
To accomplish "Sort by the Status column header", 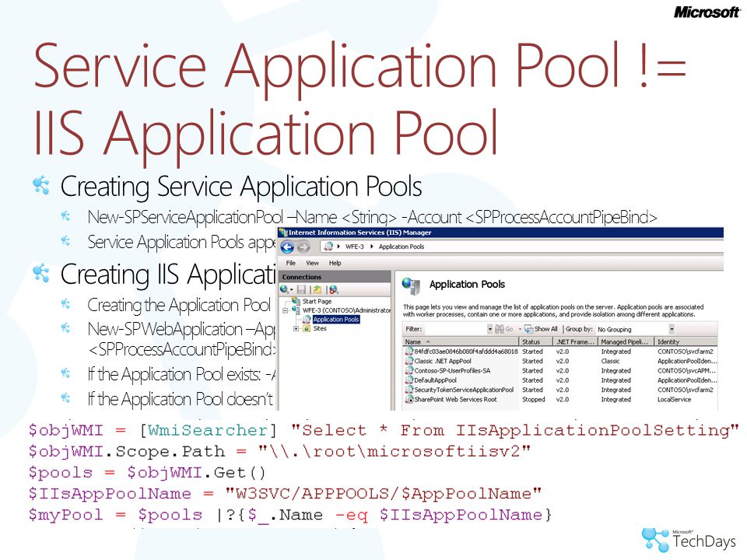I will point(536,342).
